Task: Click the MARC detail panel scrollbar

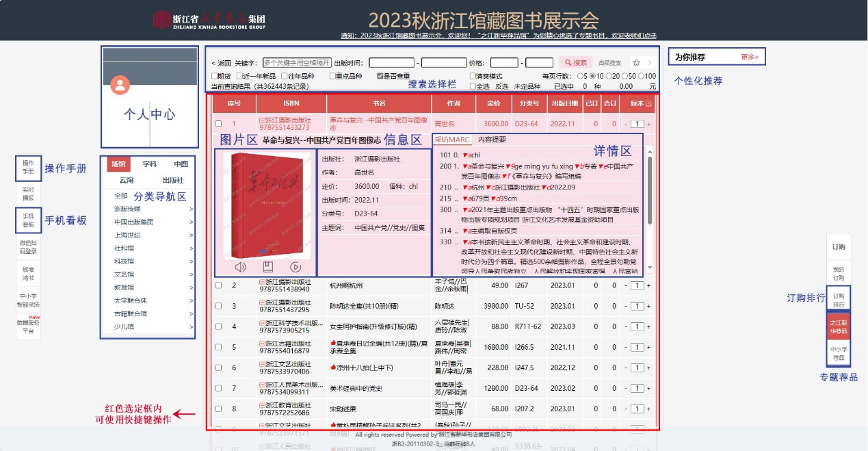Action: click(649, 189)
